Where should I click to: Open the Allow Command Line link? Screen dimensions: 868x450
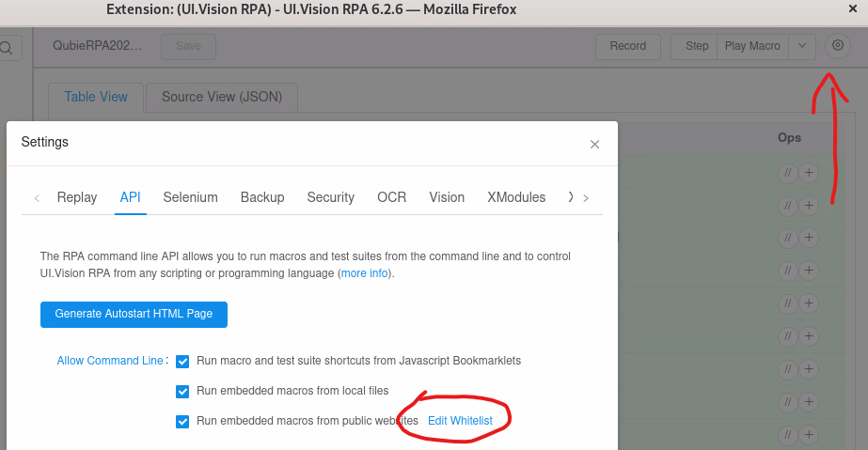pos(110,361)
